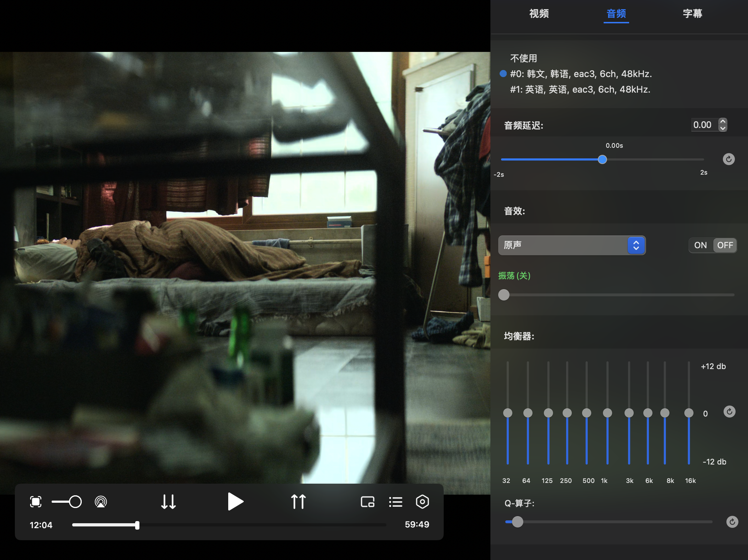748x560 pixels.
Task: Click the double up-arrow speed icon
Action: [298, 502]
